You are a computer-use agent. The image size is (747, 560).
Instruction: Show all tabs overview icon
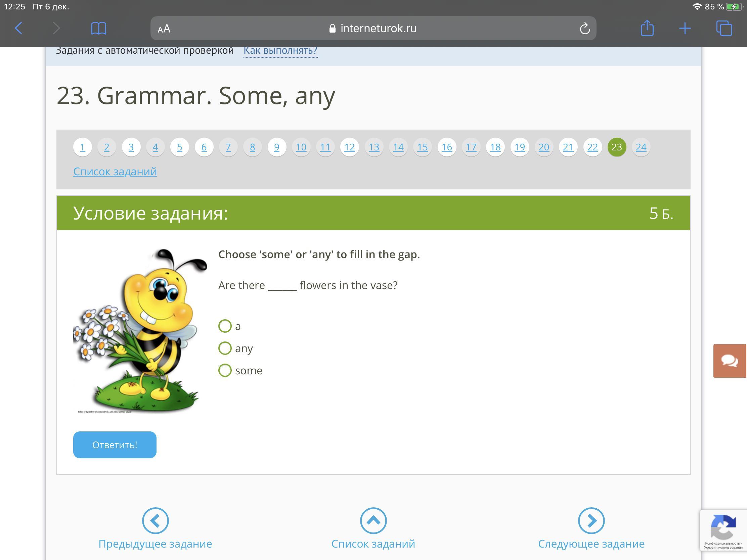point(724,28)
